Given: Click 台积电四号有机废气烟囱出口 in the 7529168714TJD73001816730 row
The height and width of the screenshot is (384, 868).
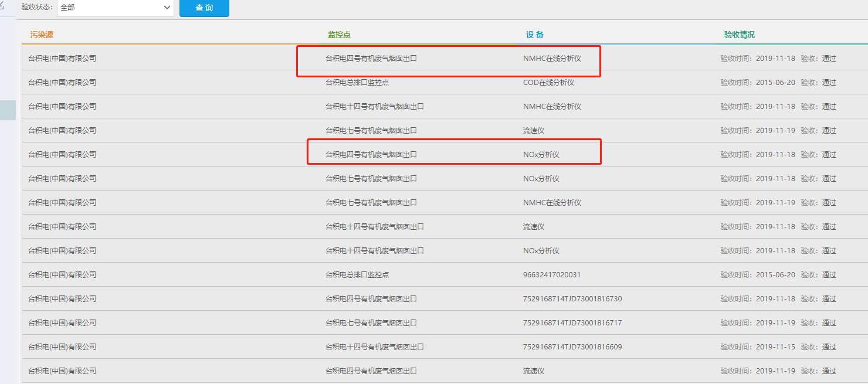Looking at the screenshot, I should pos(371,299).
